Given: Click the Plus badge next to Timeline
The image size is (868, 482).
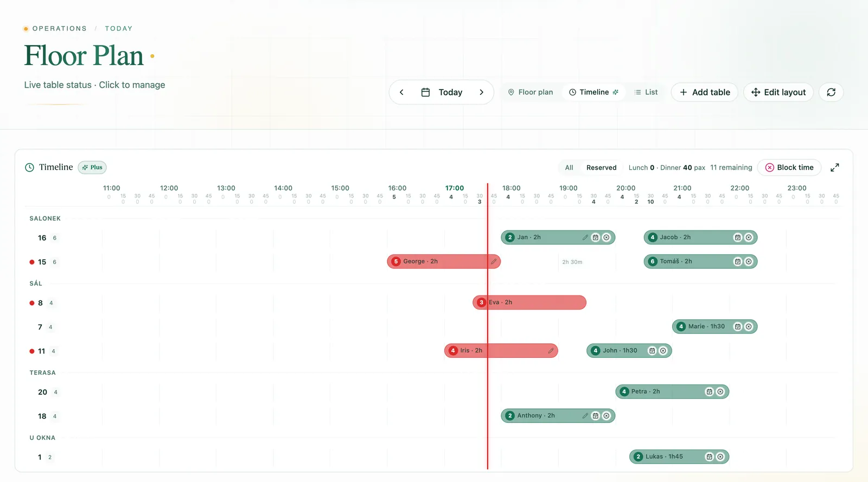Looking at the screenshot, I should click(92, 168).
